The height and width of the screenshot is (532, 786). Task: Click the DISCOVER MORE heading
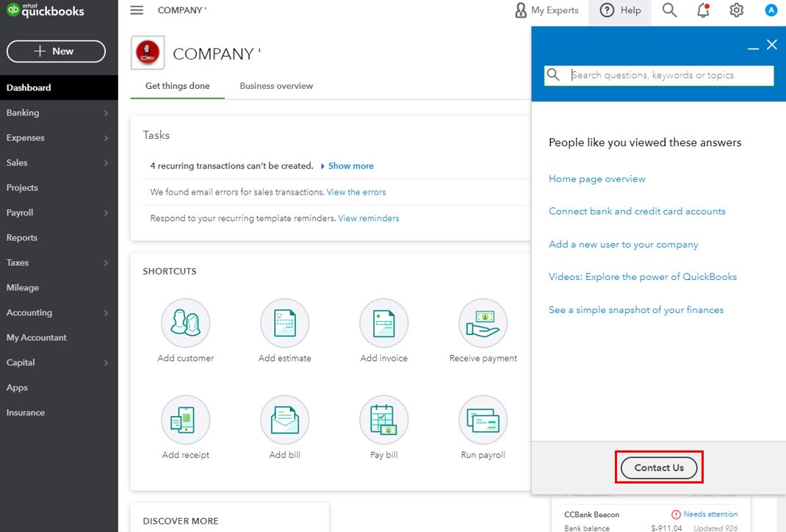pyautogui.click(x=181, y=521)
